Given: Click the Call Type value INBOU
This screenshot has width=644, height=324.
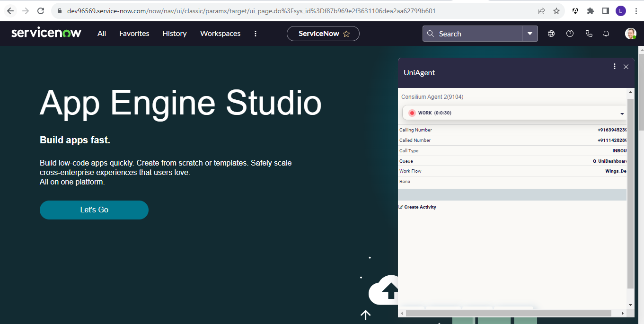Looking at the screenshot, I should click(x=620, y=151).
